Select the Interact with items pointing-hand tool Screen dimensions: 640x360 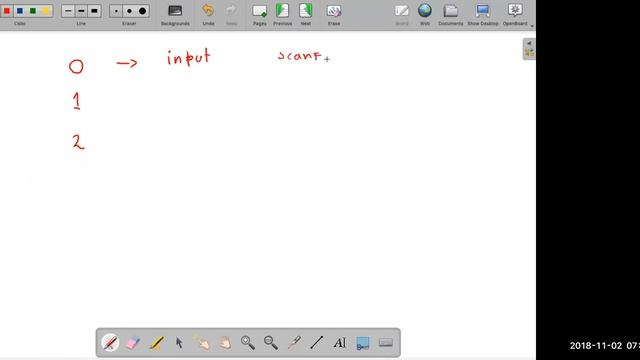pyautogui.click(x=202, y=342)
